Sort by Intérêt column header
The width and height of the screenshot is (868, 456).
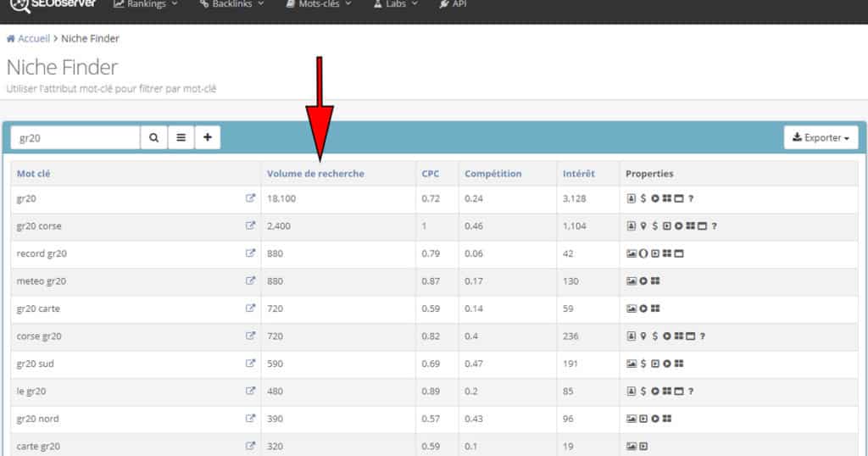click(x=578, y=174)
